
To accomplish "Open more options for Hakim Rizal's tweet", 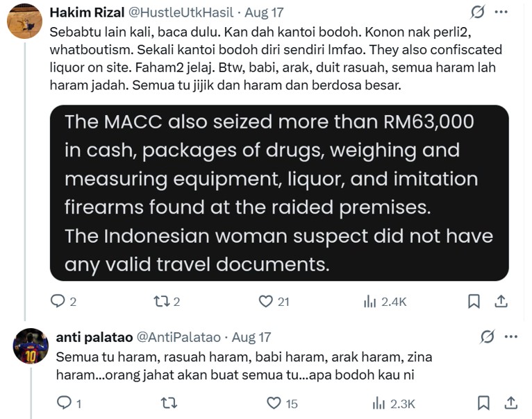I will (x=501, y=12).
